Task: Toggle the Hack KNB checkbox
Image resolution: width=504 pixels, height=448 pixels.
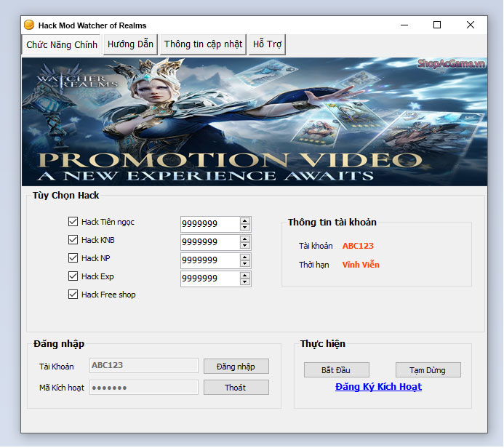Action: [x=73, y=240]
